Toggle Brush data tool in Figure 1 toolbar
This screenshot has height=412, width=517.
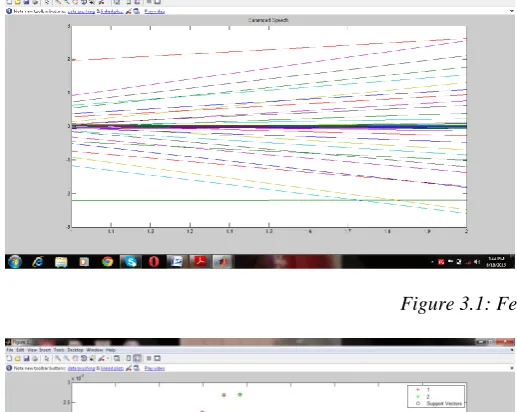(101, 358)
